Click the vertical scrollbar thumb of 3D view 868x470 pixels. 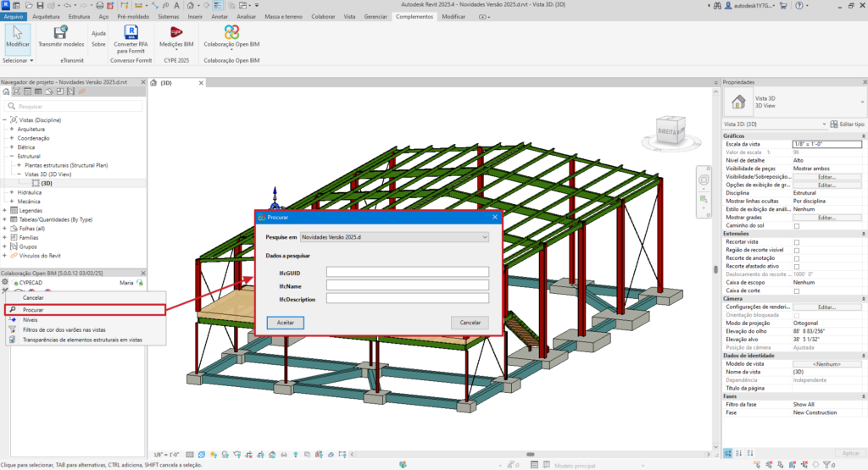[715, 270]
